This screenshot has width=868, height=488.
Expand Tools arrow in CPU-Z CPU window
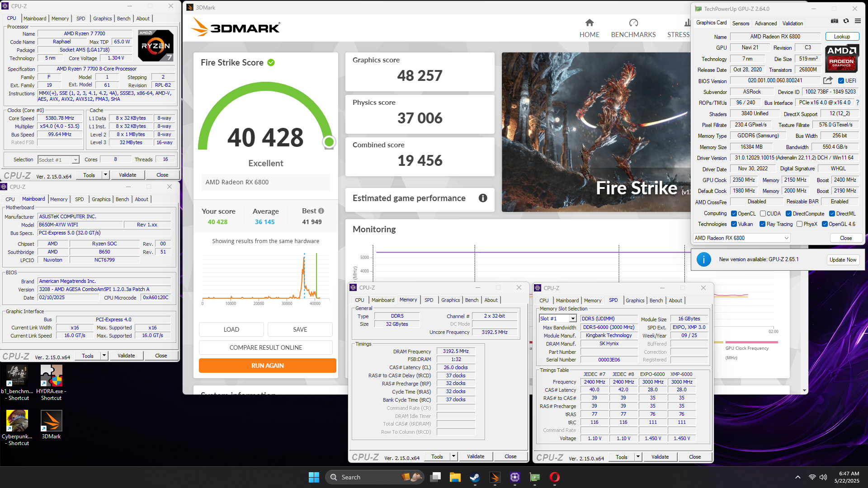click(105, 175)
